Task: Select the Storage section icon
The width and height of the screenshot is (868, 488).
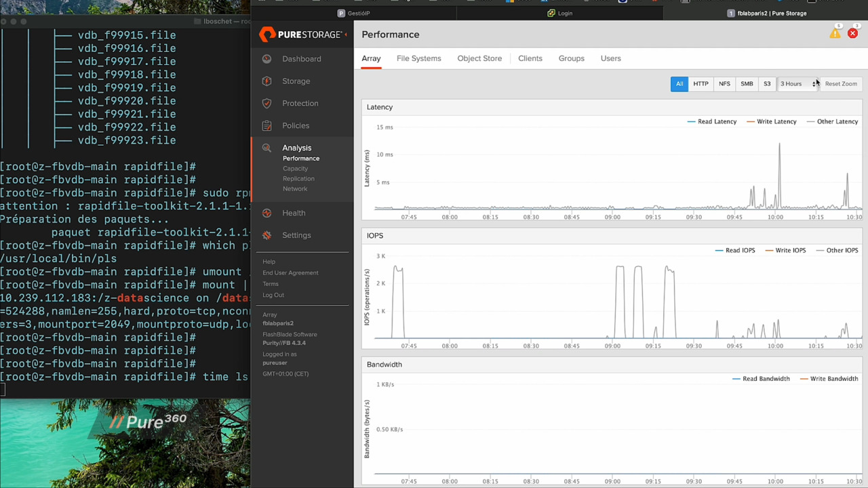Action: coord(267,81)
